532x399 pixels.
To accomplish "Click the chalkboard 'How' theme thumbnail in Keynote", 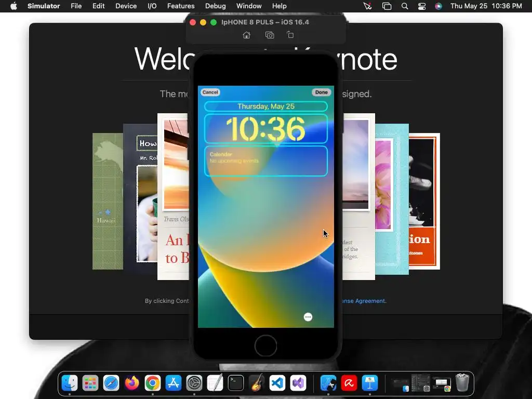I will click(x=140, y=198).
